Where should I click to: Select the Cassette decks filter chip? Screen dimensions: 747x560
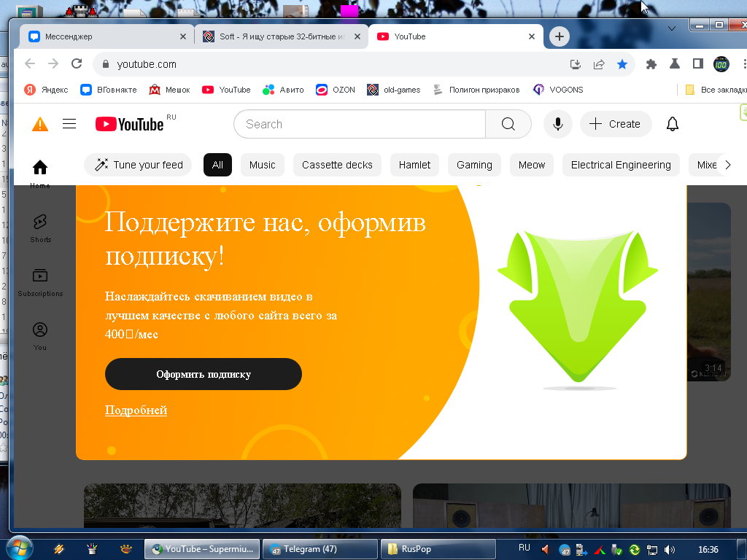pyautogui.click(x=337, y=165)
